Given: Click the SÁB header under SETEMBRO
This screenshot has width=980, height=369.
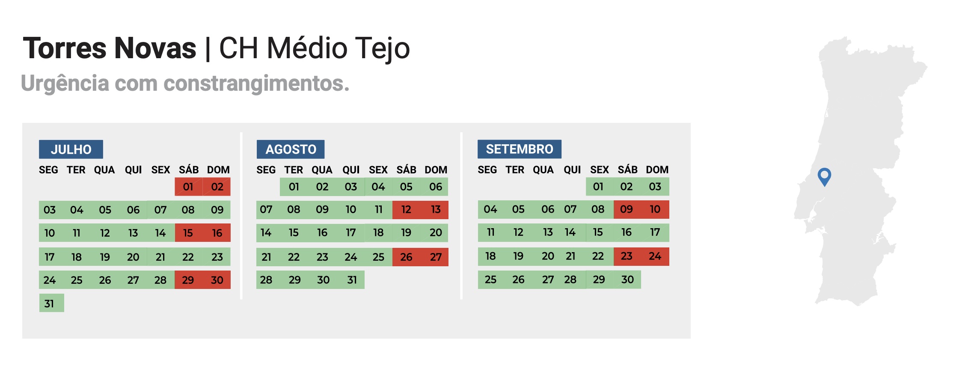Looking at the screenshot, I should click(627, 170).
